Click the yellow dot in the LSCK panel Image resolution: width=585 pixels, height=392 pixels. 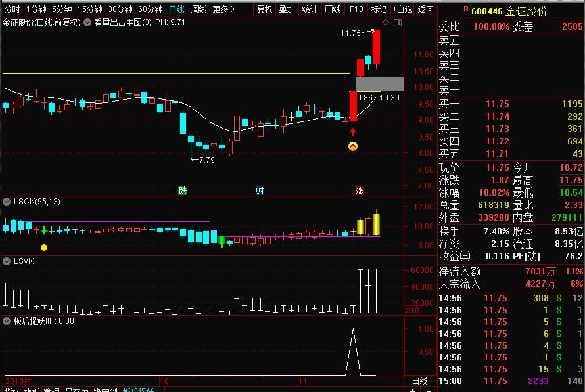(x=44, y=248)
